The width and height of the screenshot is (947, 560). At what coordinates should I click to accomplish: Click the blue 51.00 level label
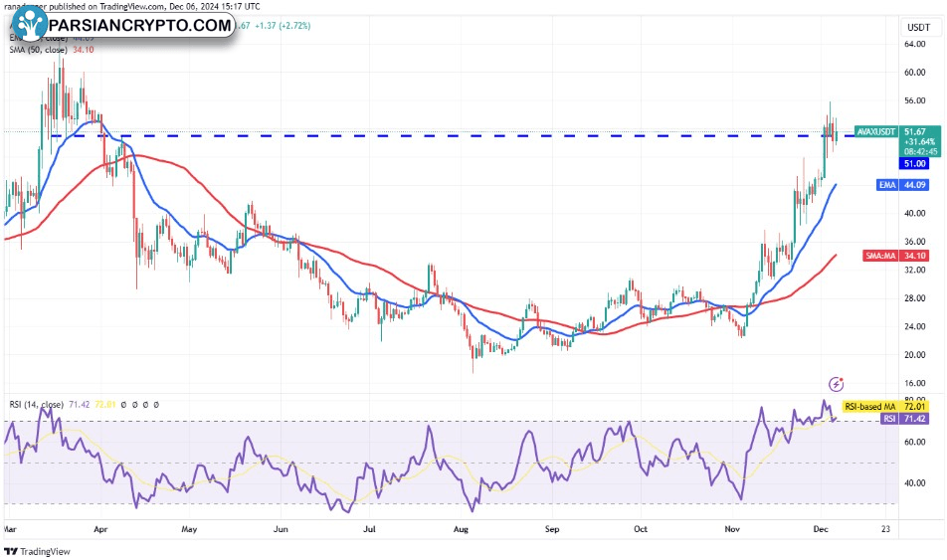(915, 164)
